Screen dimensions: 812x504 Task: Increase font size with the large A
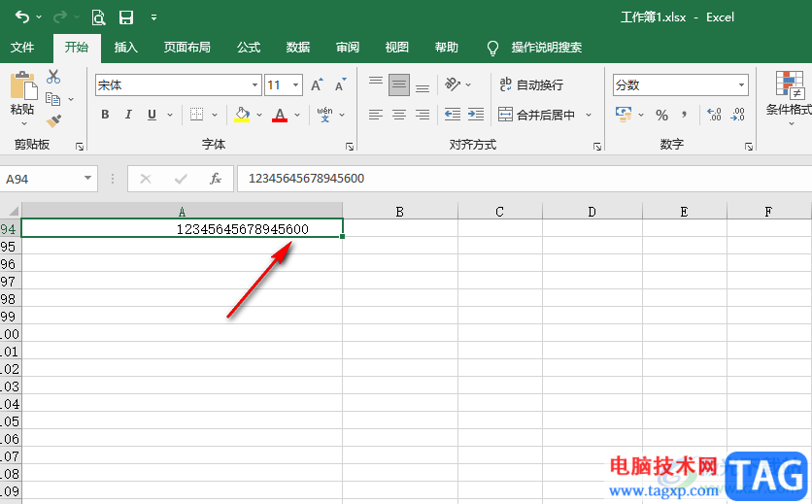click(317, 84)
